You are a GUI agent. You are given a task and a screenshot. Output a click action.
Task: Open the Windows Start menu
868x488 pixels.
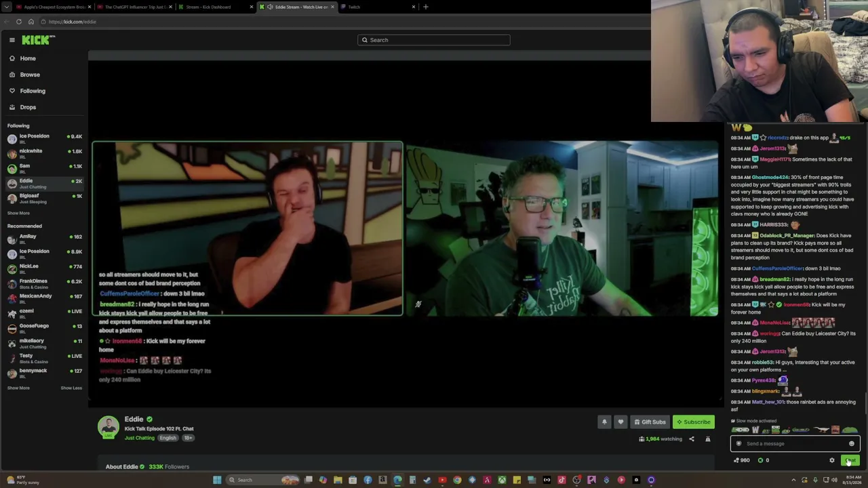(x=217, y=480)
